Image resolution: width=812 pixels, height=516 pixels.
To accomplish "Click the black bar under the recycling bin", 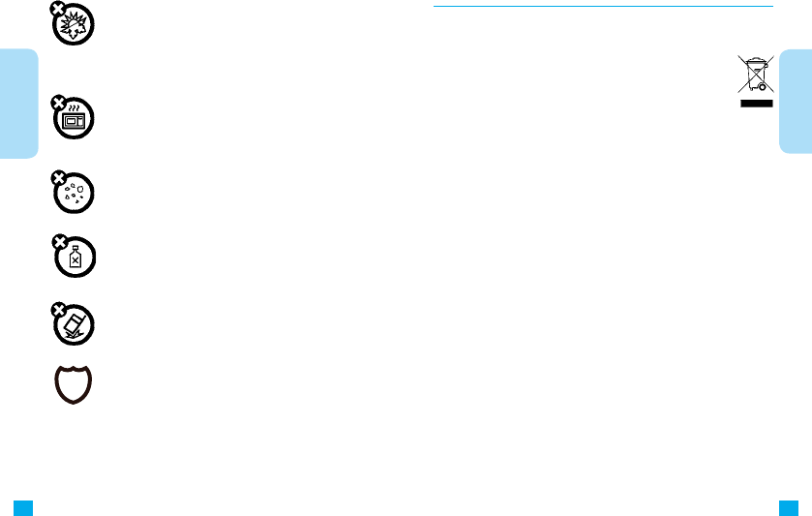I will pos(757,104).
